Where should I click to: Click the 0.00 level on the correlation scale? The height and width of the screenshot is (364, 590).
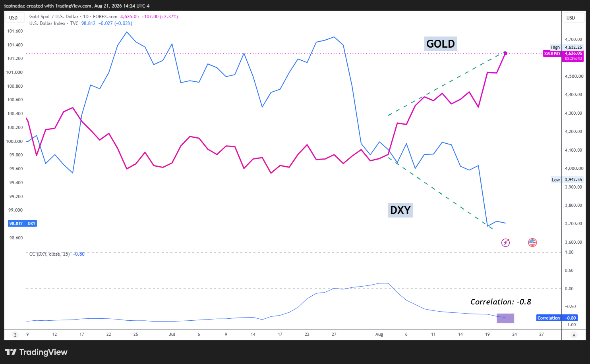[569, 289]
